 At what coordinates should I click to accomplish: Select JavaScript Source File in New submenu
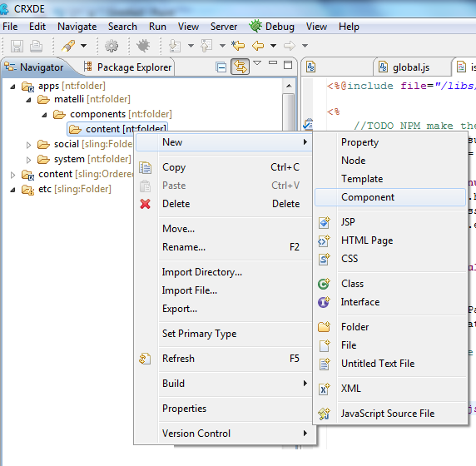pyautogui.click(x=390, y=414)
